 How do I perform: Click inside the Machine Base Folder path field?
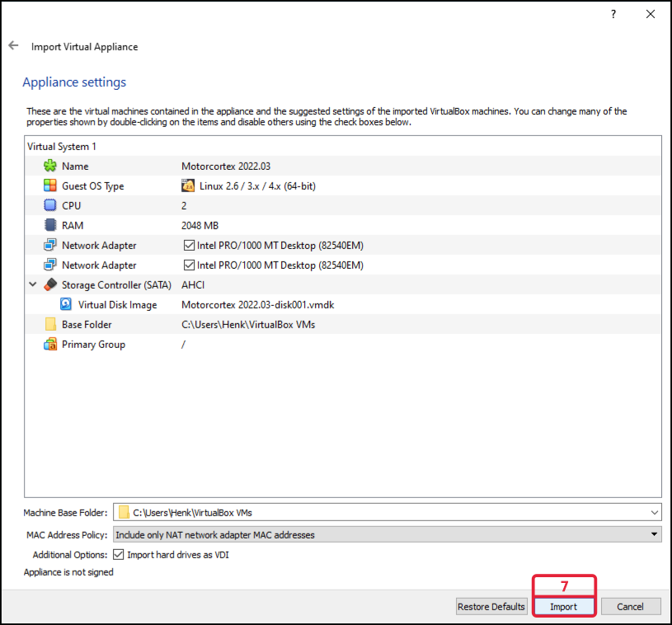pos(387,512)
